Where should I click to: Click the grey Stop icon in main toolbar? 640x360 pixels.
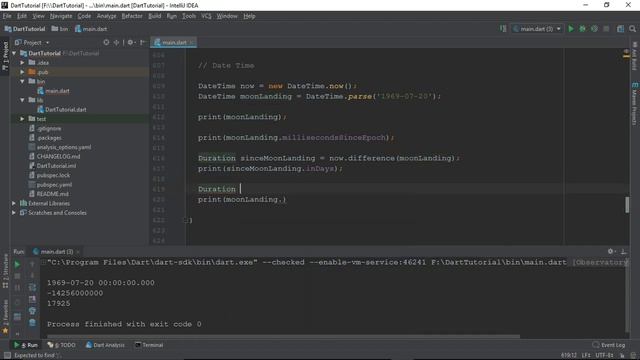point(606,29)
